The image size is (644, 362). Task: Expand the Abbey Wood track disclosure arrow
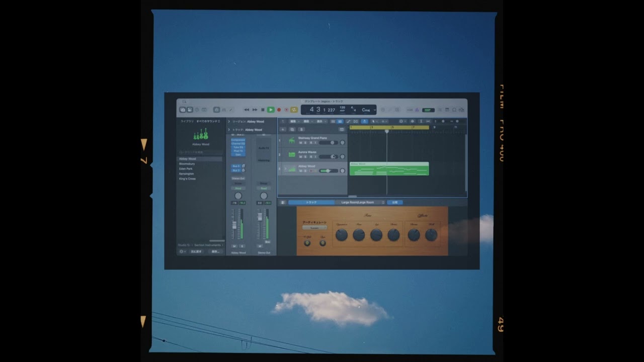pos(285,169)
